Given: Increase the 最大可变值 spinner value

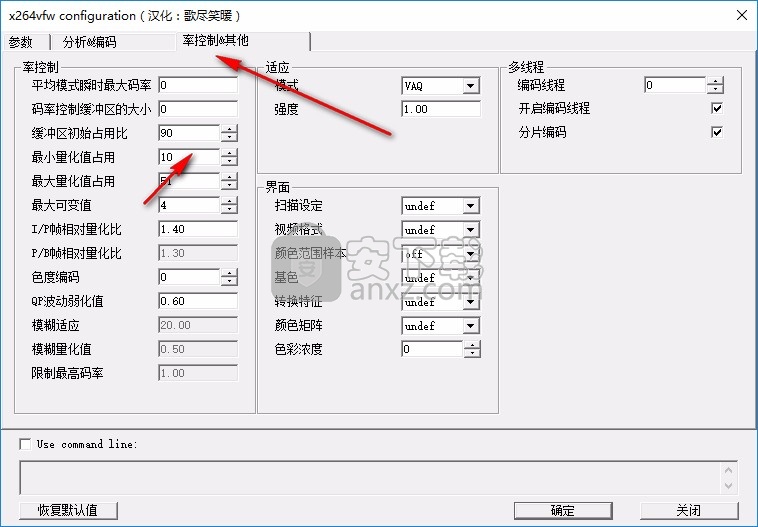Looking at the screenshot, I should 230,201.
